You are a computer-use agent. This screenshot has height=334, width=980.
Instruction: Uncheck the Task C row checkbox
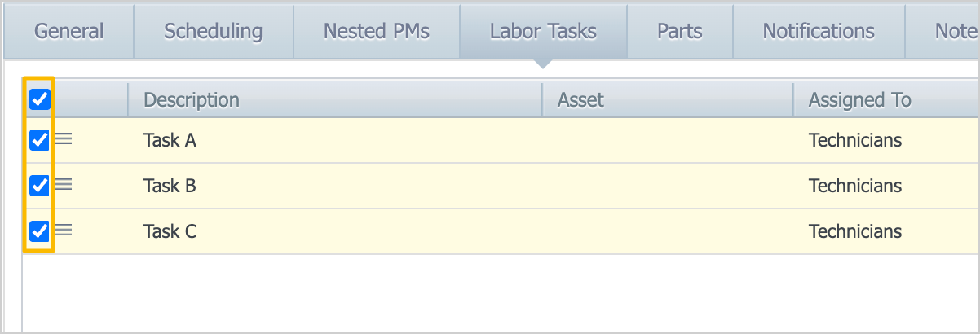39,231
